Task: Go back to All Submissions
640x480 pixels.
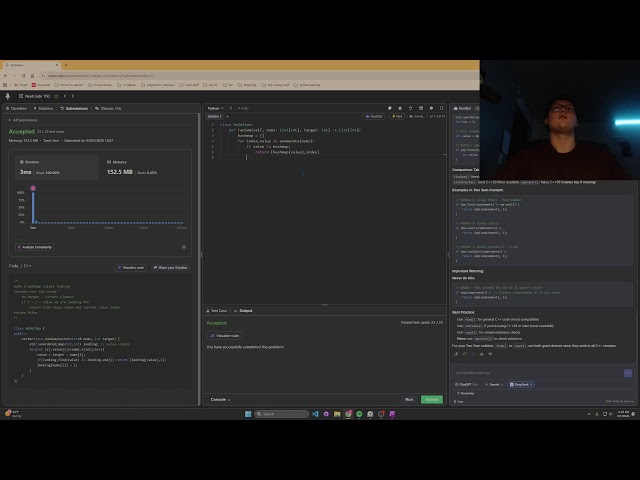Action: point(23,120)
